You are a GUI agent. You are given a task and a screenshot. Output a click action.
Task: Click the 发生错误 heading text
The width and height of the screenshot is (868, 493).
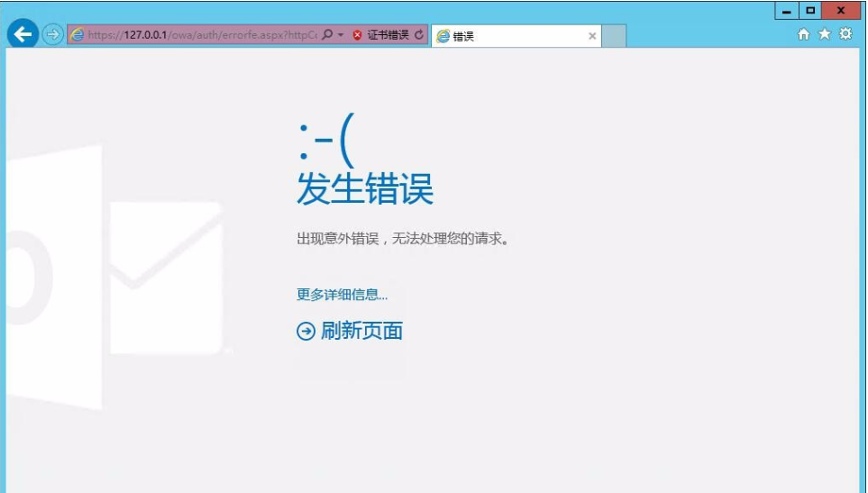[365, 188]
